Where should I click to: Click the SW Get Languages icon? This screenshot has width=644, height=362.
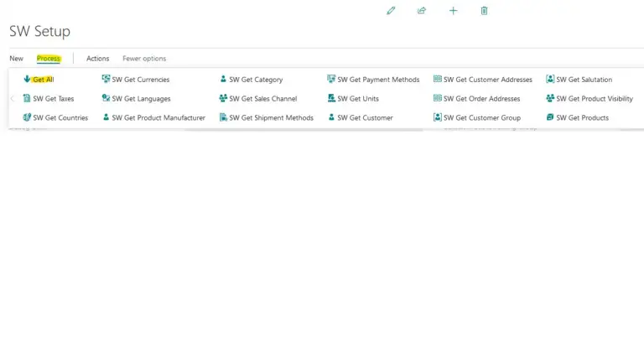tap(106, 98)
